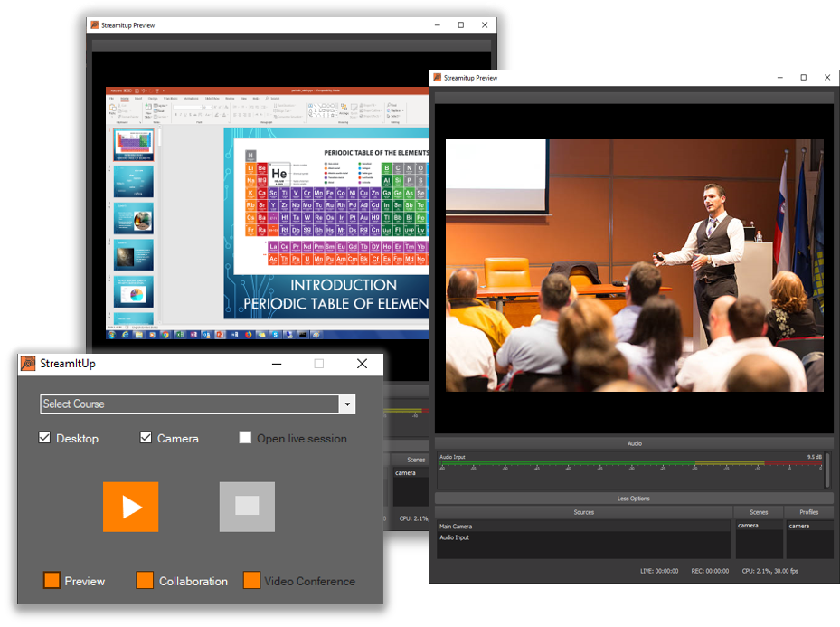Click the REC: 00:00:00 status text

click(710, 571)
